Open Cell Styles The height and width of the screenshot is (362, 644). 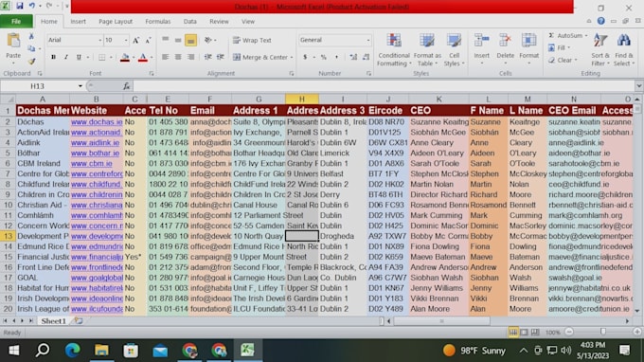[x=454, y=49]
